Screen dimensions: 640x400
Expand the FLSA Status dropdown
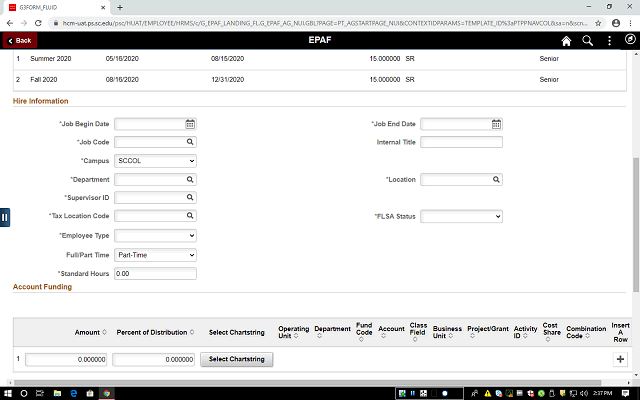(x=461, y=216)
